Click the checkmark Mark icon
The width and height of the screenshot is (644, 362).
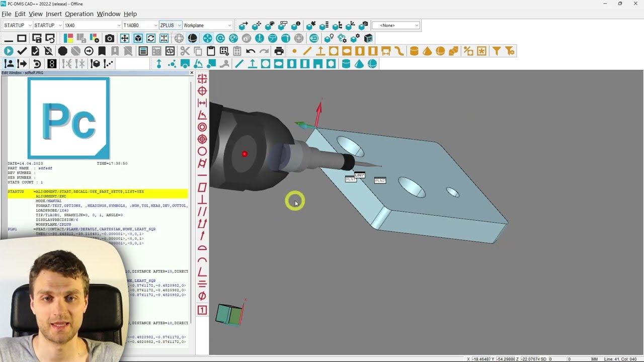coord(22,51)
